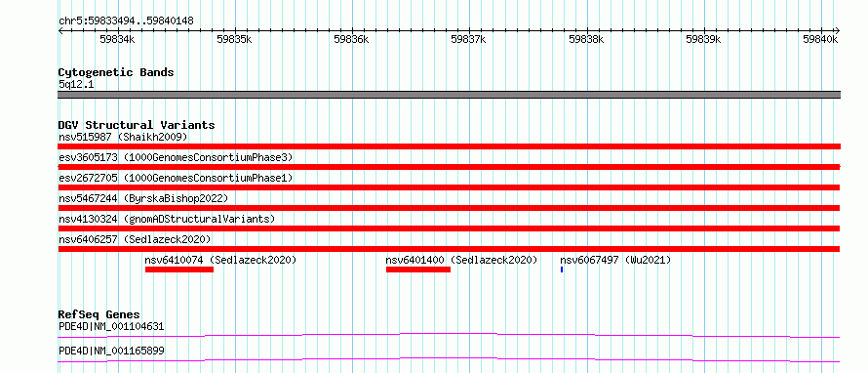Click the 59835k ruler tick label
The image size is (868, 373).
point(234,39)
